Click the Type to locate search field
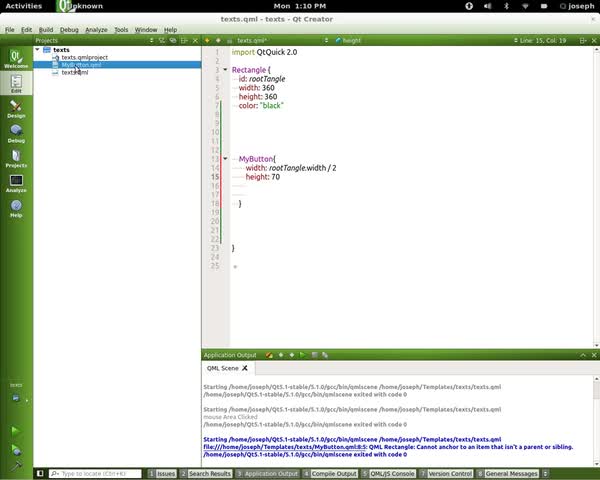 pos(94,473)
